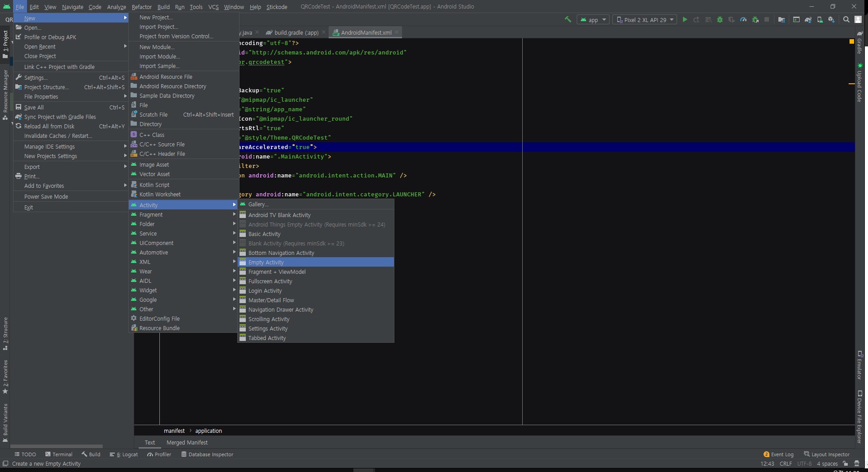Switch to the build.gradle (:app) tab

click(296, 32)
